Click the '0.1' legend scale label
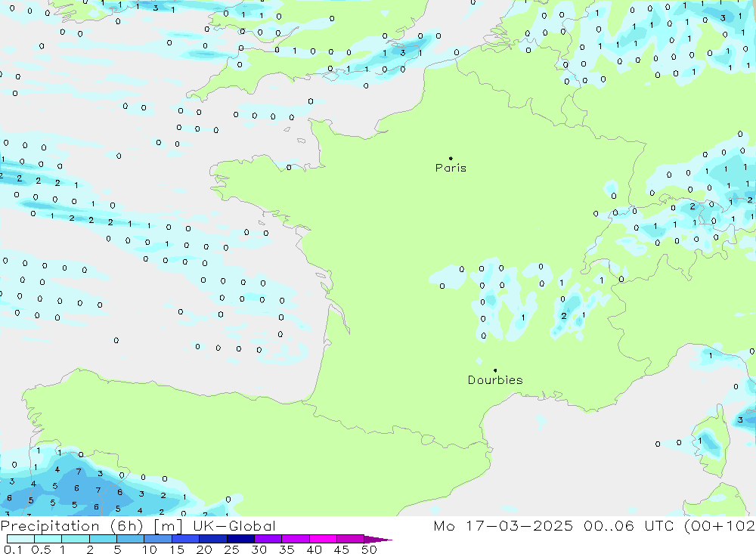Screen dimensions: 756x554 pyautogui.click(x=13, y=549)
